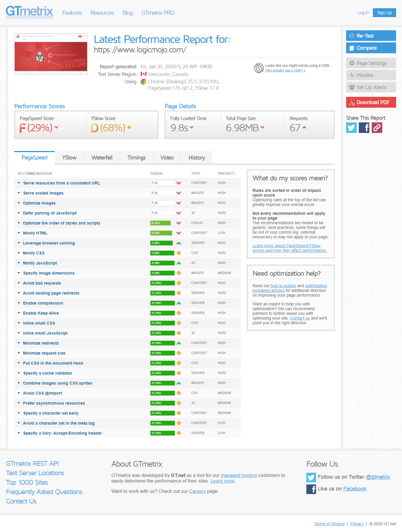Screen dimensions: 402x532
Task: Select the PageSpeed tab
Action: tap(34, 158)
